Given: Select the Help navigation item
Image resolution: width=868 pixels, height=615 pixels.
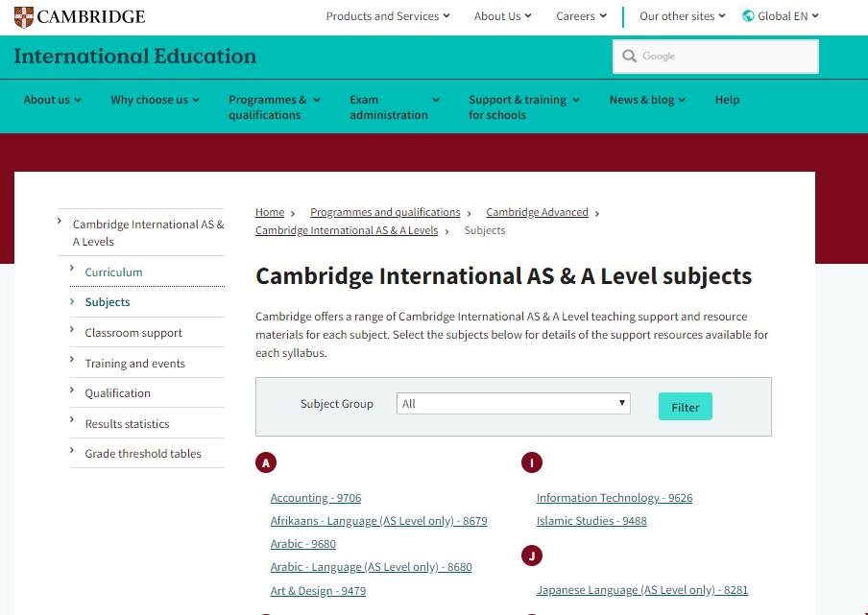Looking at the screenshot, I should [x=727, y=100].
